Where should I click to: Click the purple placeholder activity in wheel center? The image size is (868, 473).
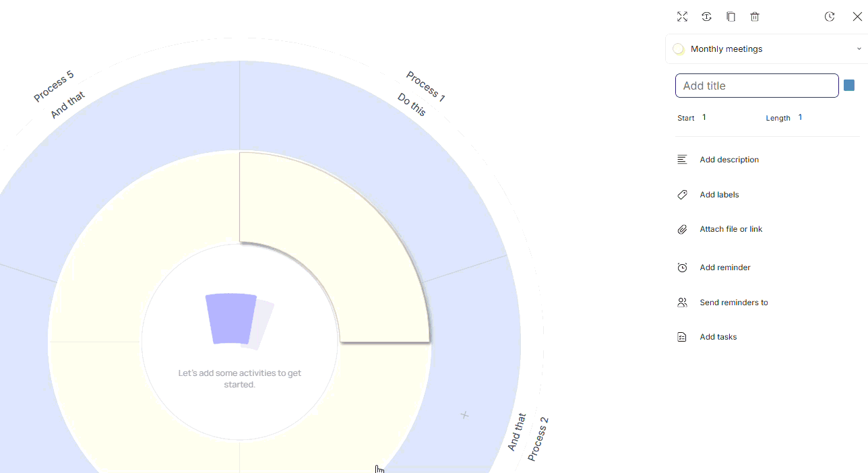click(x=232, y=318)
